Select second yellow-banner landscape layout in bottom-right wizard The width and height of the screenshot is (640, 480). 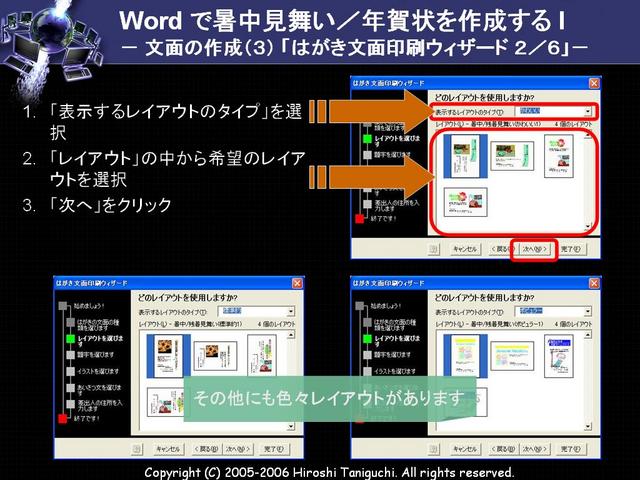512,356
